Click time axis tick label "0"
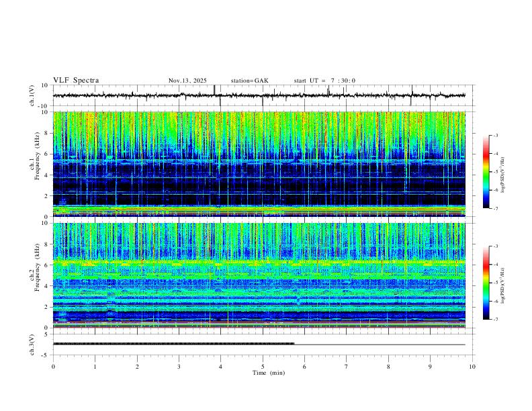The height and width of the screenshot is (411, 532). 53,367
